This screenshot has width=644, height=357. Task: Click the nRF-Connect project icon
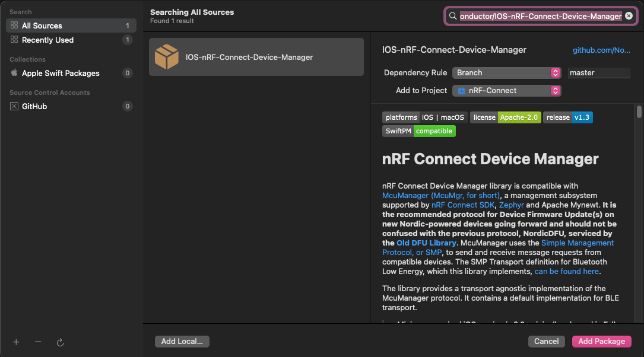[x=462, y=91]
